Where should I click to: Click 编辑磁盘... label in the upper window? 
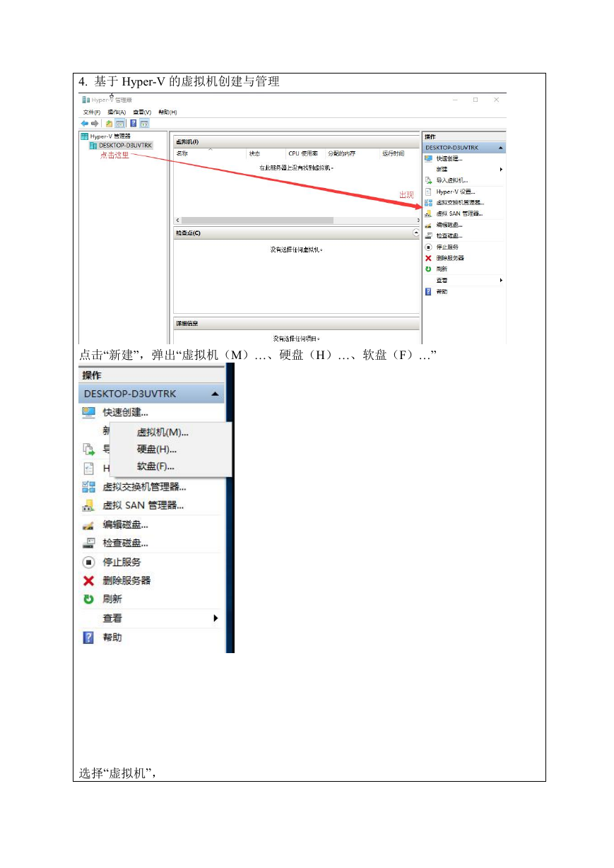tap(449, 225)
